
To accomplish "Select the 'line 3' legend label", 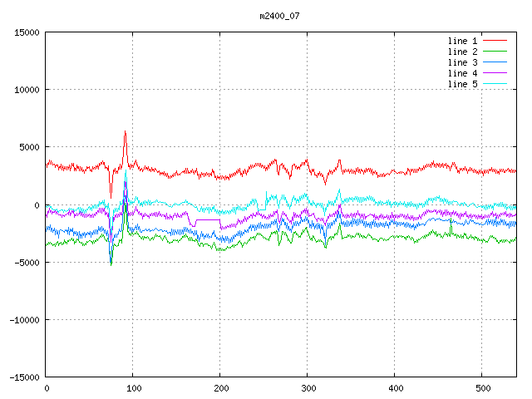I will click(x=463, y=62).
